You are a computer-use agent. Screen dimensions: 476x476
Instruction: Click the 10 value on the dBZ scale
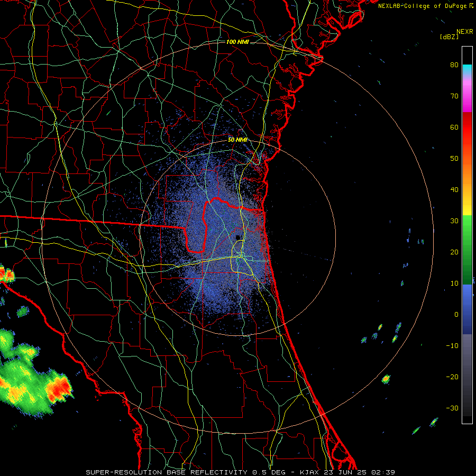click(x=454, y=283)
